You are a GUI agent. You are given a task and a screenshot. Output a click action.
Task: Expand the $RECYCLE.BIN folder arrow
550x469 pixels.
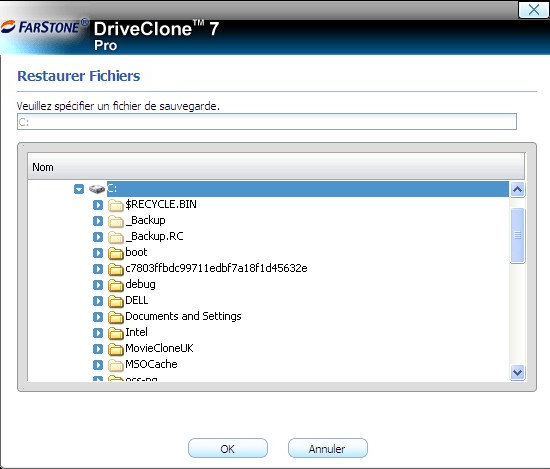pyautogui.click(x=98, y=205)
